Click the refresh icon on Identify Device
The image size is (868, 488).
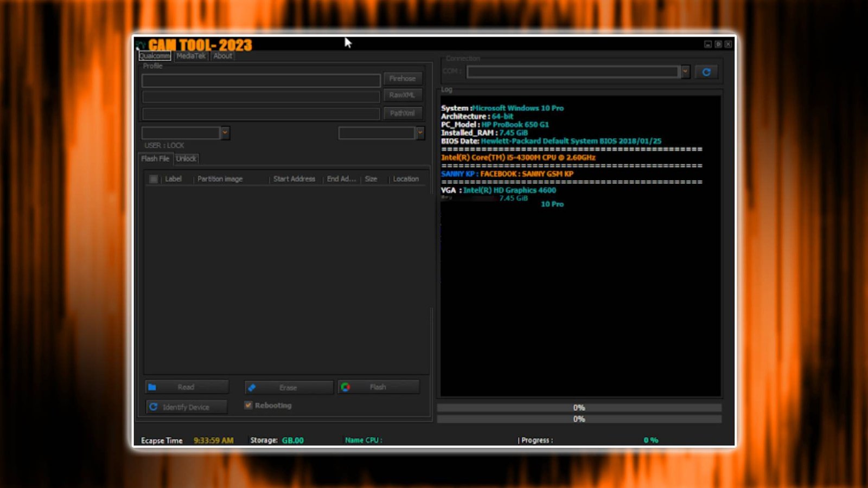click(x=154, y=407)
